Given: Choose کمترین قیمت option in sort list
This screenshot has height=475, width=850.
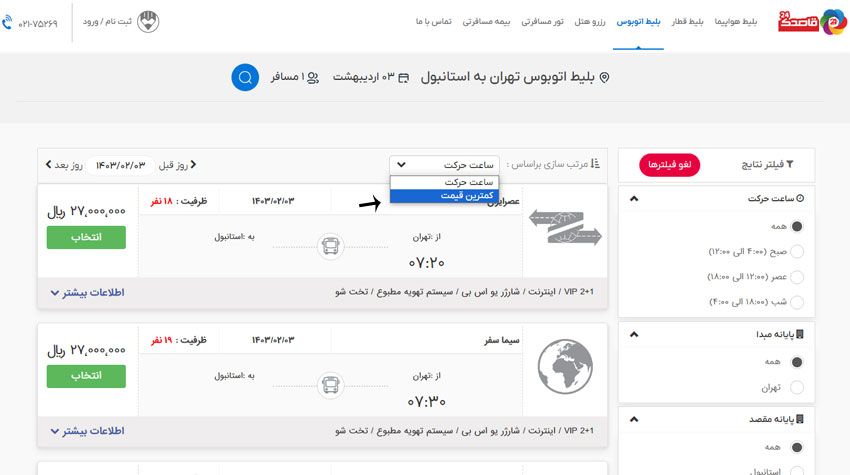Looking at the screenshot, I should click(x=444, y=195).
